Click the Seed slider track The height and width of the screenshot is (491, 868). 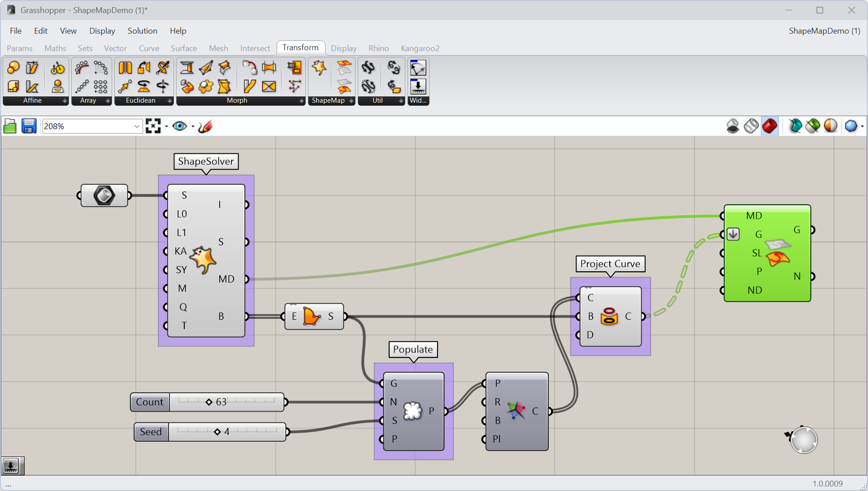click(x=227, y=432)
